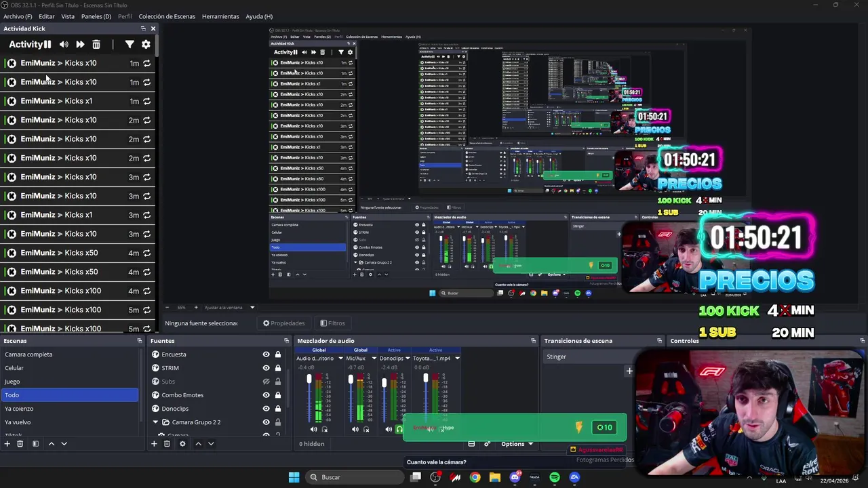The image size is (868, 488).
Task: Open the Archivo menu
Action: (x=18, y=16)
